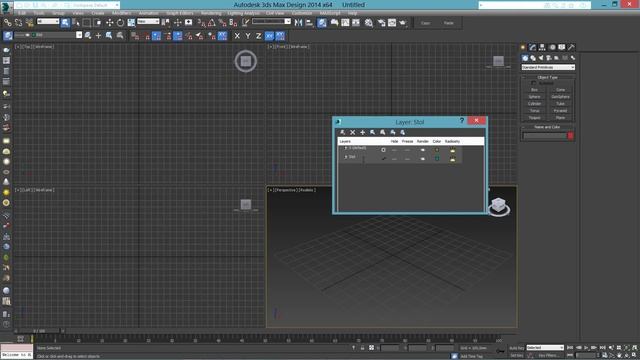The height and width of the screenshot is (360, 640).
Task: Click the Mirror tool icon
Action: click(x=298, y=23)
